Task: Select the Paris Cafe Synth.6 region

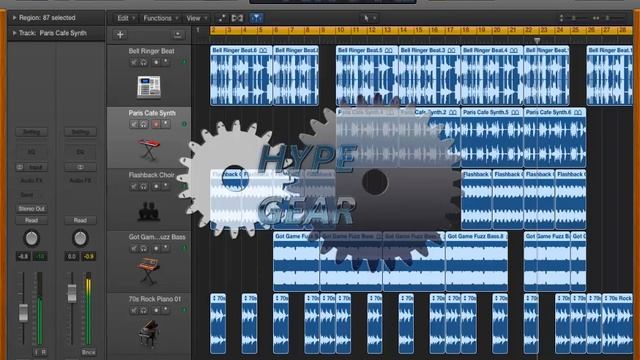Action: 555,138
